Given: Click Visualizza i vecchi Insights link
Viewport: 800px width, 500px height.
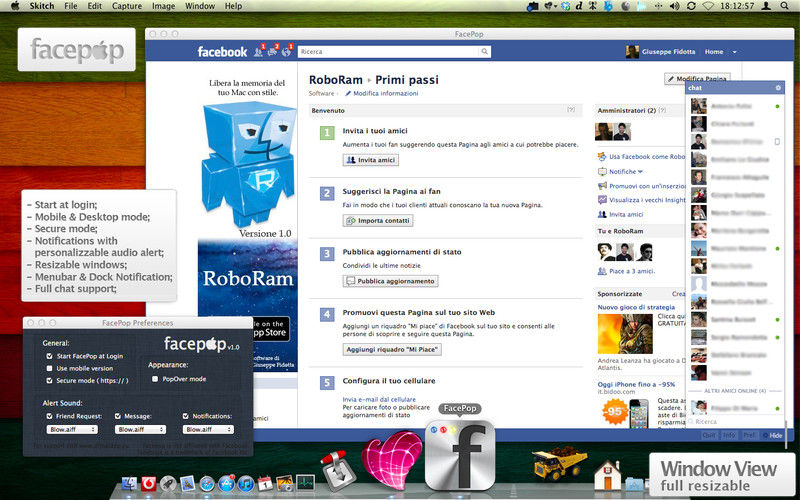Looking at the screenshot, I should point(647,200).
